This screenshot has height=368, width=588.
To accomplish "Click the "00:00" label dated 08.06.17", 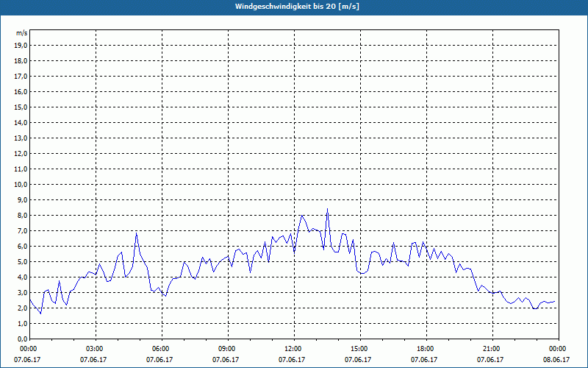I will [x=559, y=349].
